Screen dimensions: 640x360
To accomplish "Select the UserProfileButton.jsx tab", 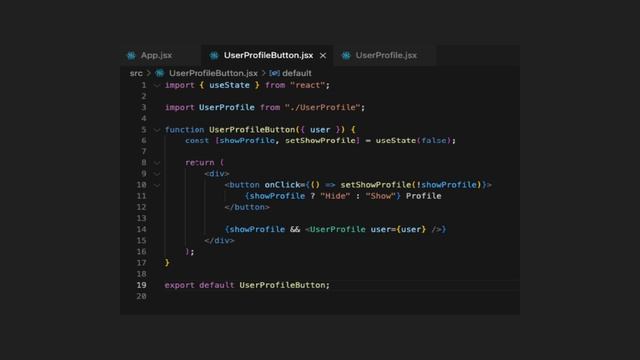I will 267,55.
